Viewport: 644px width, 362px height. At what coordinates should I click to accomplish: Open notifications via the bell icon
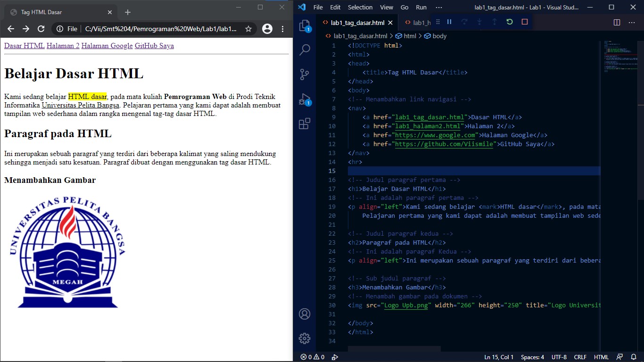coord(634,357)
